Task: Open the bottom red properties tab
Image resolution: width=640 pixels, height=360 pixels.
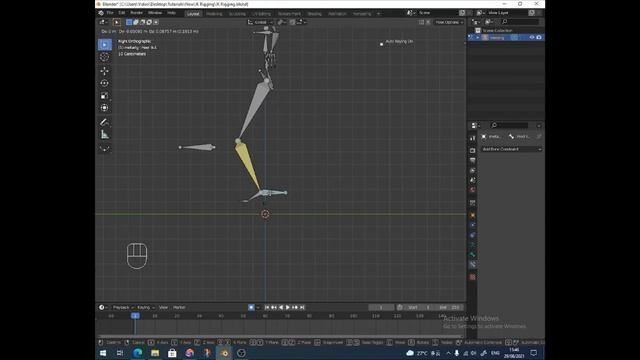Action: click(x=472, y=277)
